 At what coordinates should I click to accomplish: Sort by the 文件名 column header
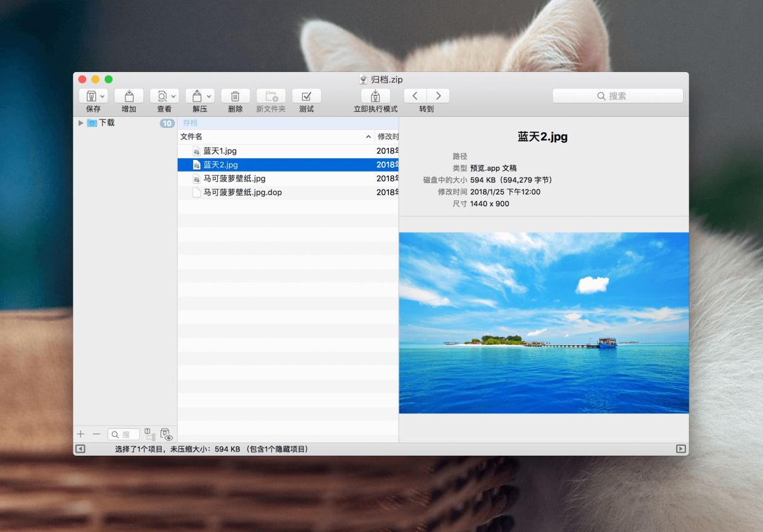(276, 137)
